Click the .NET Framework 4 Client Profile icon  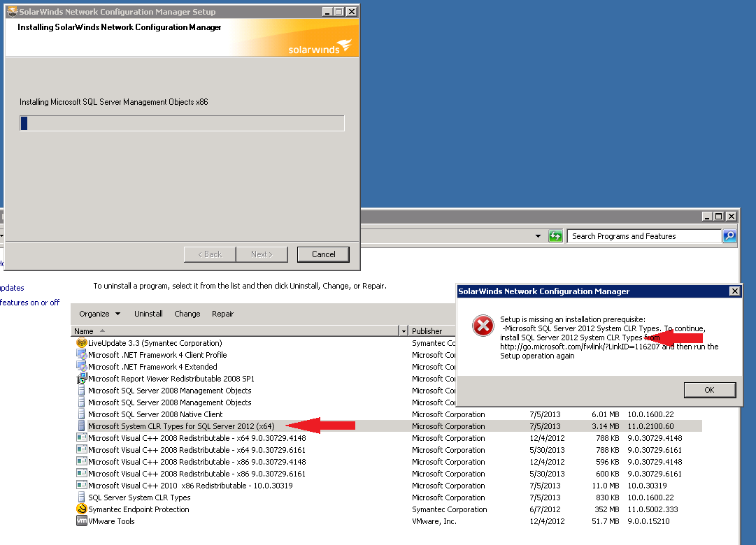coord(82,355)
